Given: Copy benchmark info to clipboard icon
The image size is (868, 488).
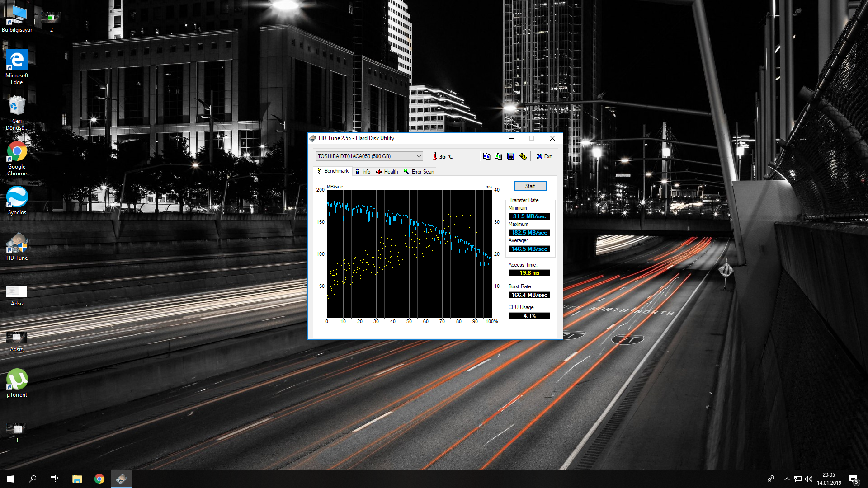Looking at the screenshot, I should coord(486,156).
